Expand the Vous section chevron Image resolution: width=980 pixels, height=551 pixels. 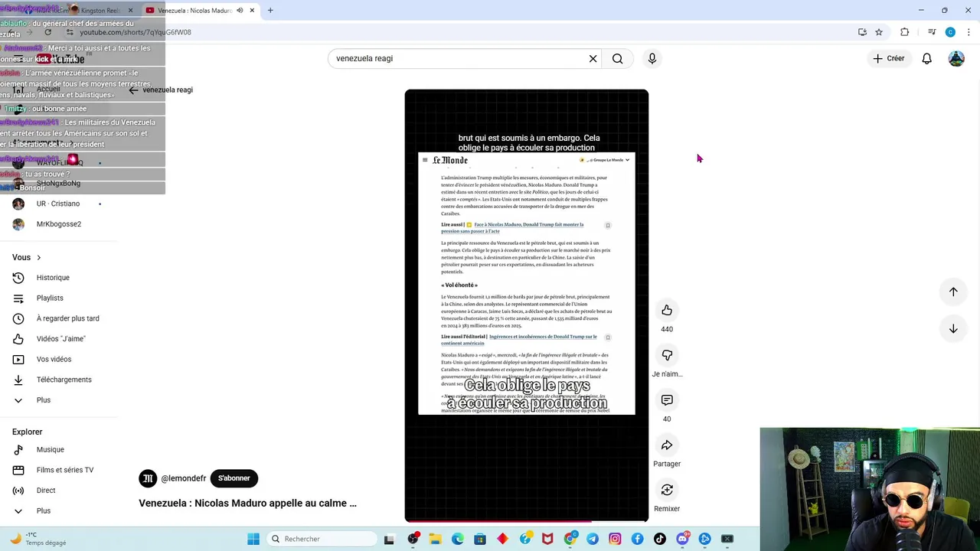coord(39,258)
